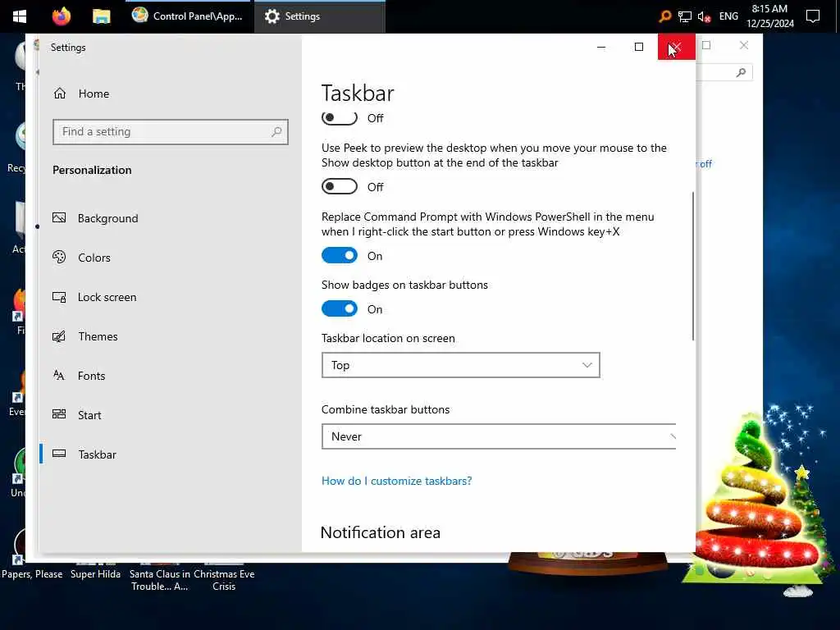Open the clock showing 8:15 AM
Image resolution: width=840 pixels, height=630 pixels.
pyautogui.click(x=769, y=16)
